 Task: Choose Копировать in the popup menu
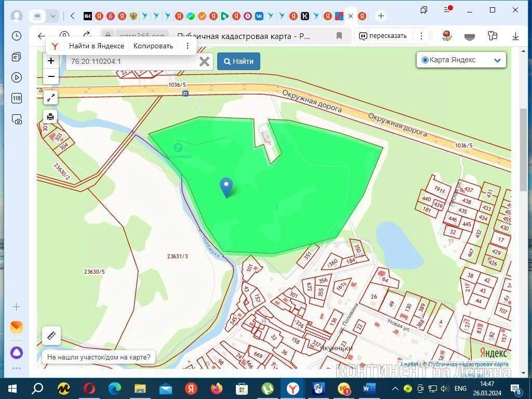click(x=153, y=46)
